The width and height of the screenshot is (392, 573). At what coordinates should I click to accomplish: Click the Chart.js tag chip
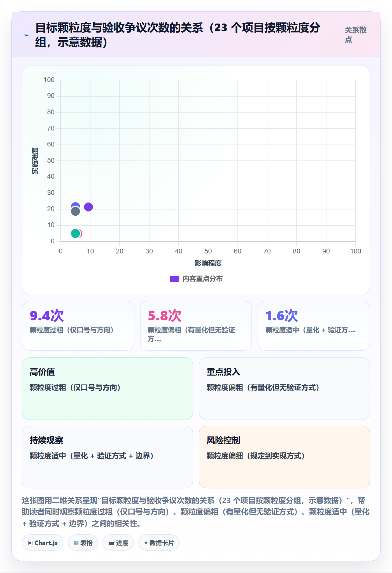pos(43,543)
